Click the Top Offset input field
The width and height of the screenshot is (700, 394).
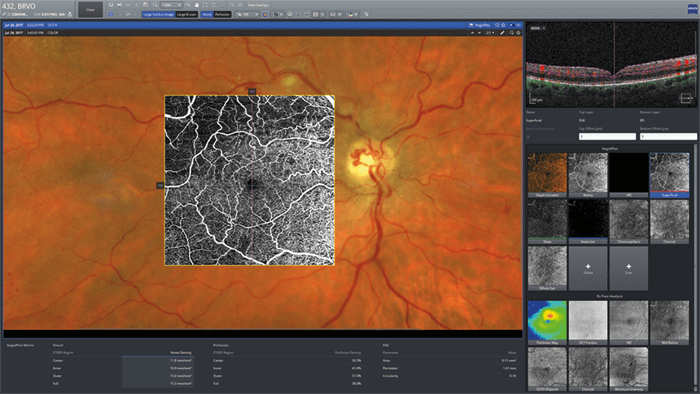607,137
